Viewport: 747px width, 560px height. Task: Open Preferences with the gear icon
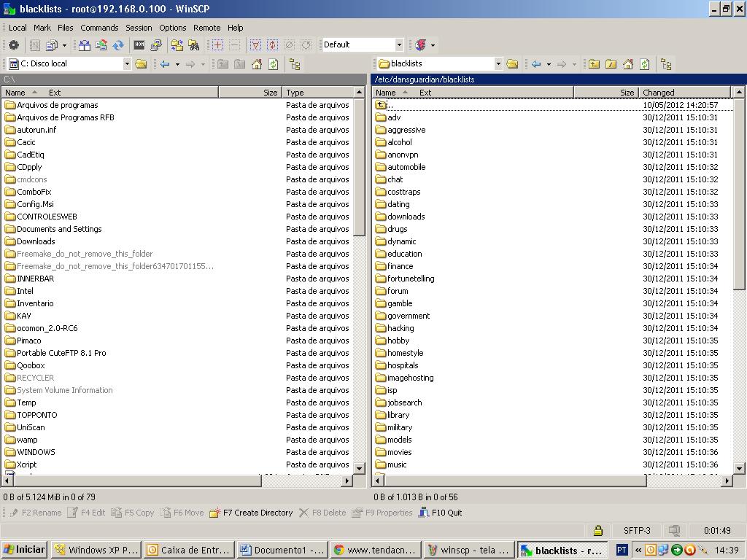pos(14,45)
